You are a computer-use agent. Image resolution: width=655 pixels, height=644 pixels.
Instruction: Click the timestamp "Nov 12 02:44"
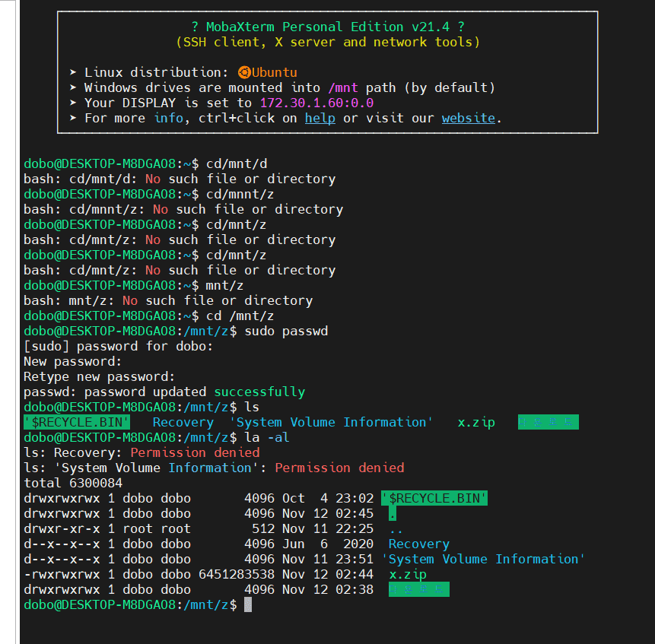click(328, 575)
